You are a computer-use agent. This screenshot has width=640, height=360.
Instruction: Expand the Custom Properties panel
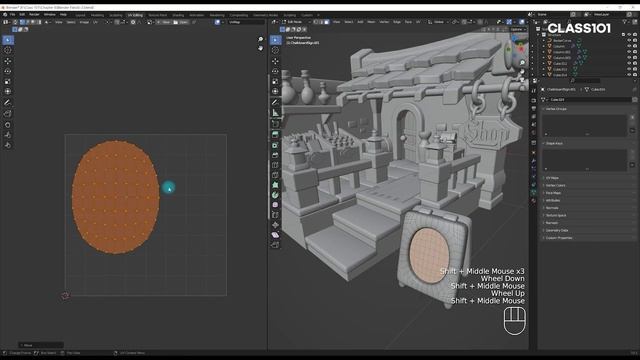pos(558,238)
